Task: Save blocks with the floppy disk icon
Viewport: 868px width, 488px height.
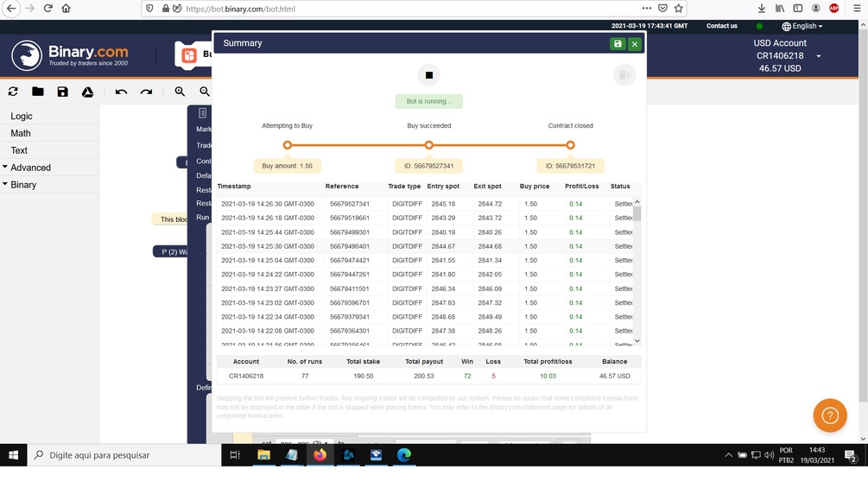Action: 62,92
